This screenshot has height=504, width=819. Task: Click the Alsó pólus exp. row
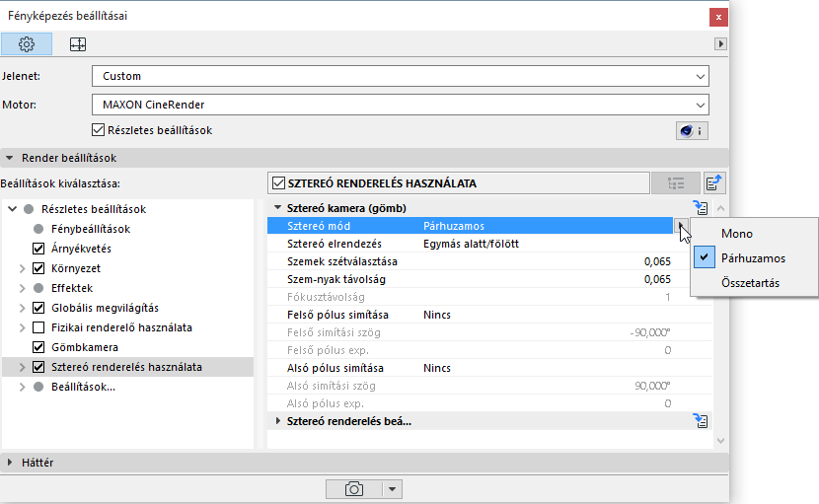(x=490, y=403)
